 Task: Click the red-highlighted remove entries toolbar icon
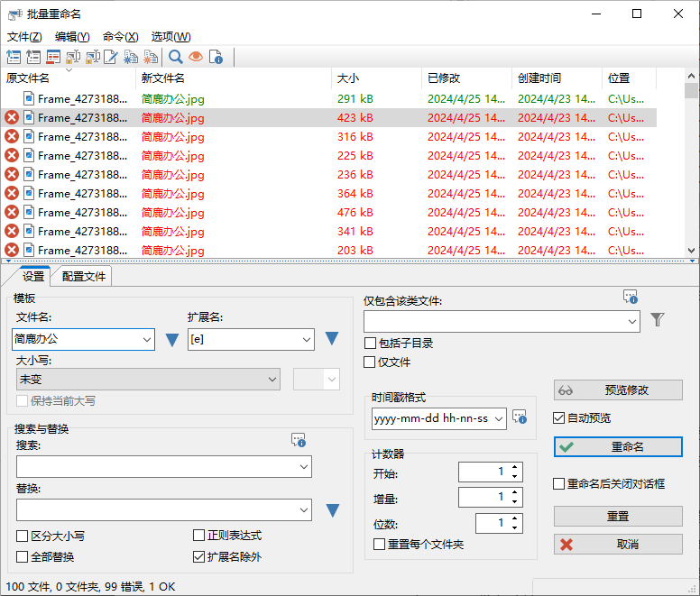point(53,57)
